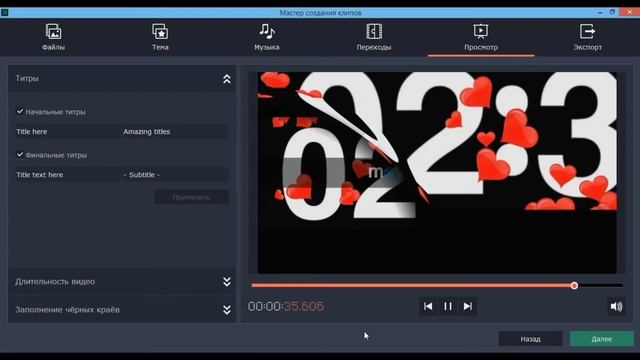Click the Титры section heading text
This screenshot has width=640, height=360.
(27, 78)
